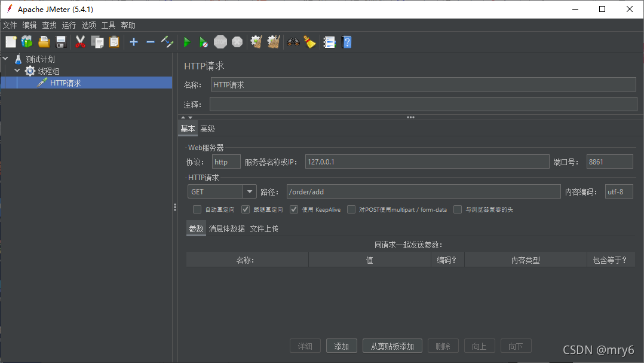Viewport: 644px width, 363px height.
Task: Click the 值 column header
Action: pyautogui.click(x=370, y=260)
